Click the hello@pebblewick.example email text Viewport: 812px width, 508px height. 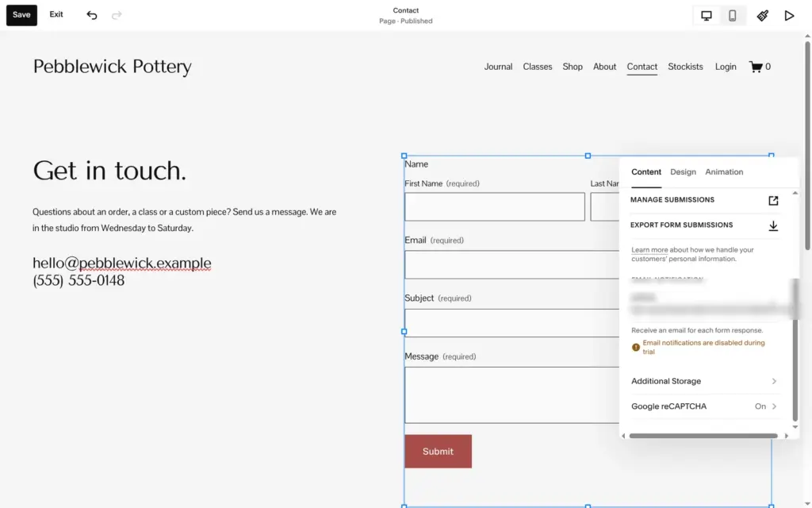[122, 263]
